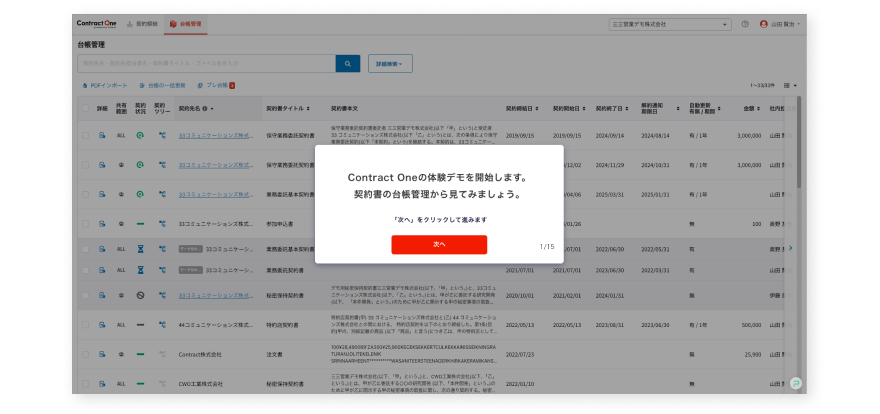Open detail icon for row ending 2024/09/14
Image resolution: width=880 pixels, height=414 pixels.
(x=102, y=136)
